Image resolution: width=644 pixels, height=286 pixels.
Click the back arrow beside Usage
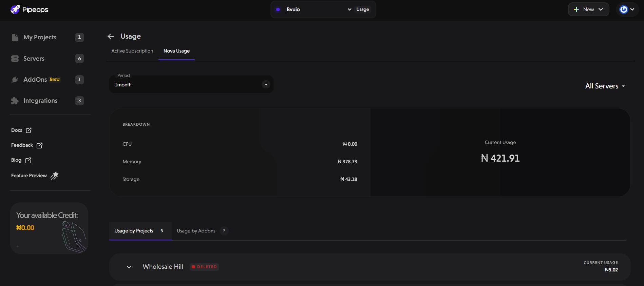pyautogui.click(x=111, y=36)
